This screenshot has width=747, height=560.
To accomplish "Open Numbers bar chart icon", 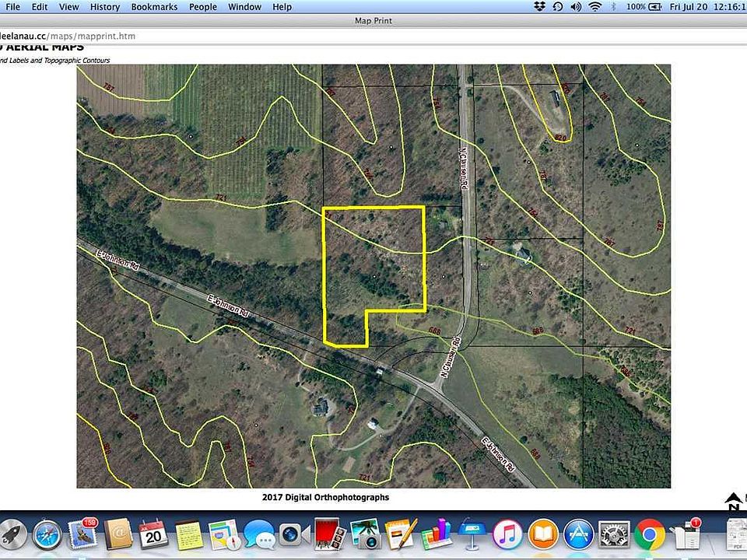I will coord(437,534).
